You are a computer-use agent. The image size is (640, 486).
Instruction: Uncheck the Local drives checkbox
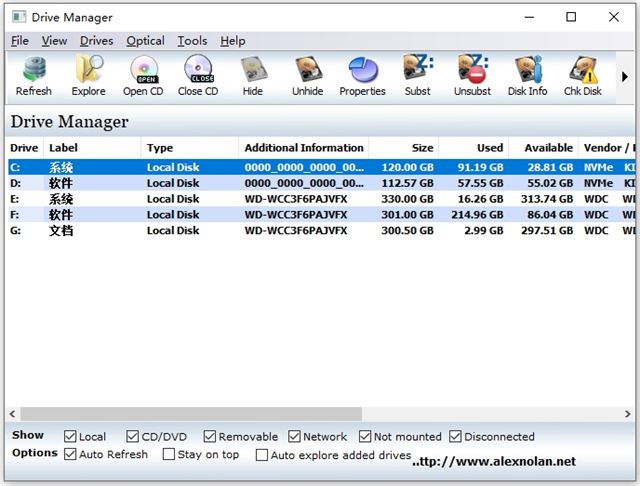[70, 437]
